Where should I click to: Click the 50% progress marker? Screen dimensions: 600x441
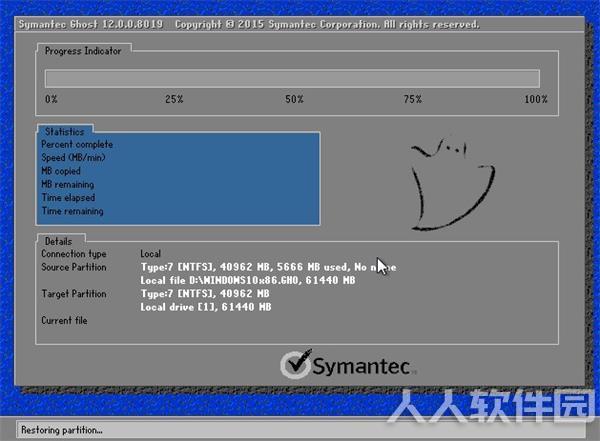click(294, 99)
